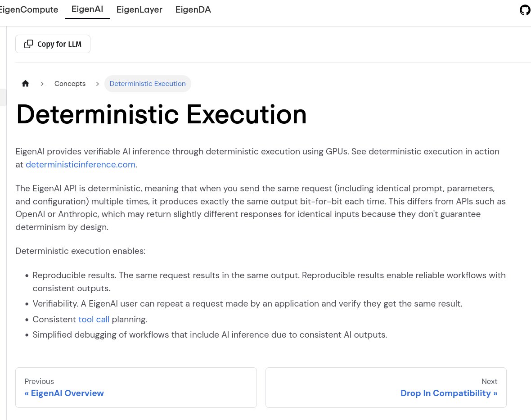Open the deterministicinference.com link
This screenshot has height=420, width=531.
pyautogui.click(x=81, y=165)
